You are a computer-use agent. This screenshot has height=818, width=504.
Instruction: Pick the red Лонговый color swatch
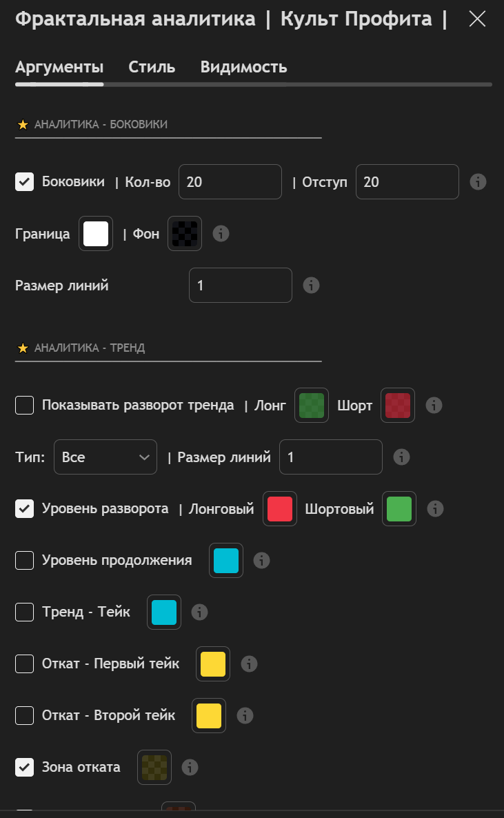click(280, 509)
